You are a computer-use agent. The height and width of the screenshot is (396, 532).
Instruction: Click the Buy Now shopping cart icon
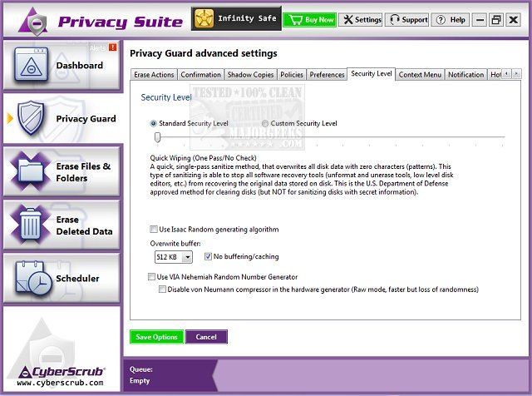(x=295, y=20)
